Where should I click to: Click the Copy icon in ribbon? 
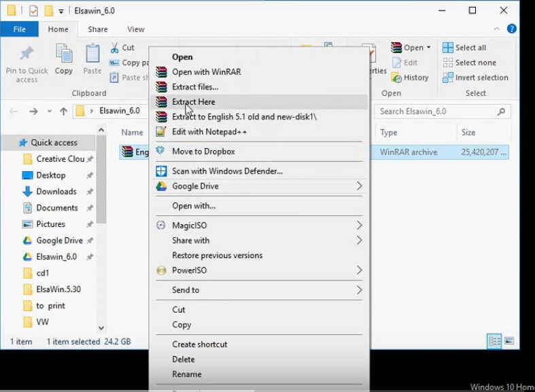pos(64,54)
